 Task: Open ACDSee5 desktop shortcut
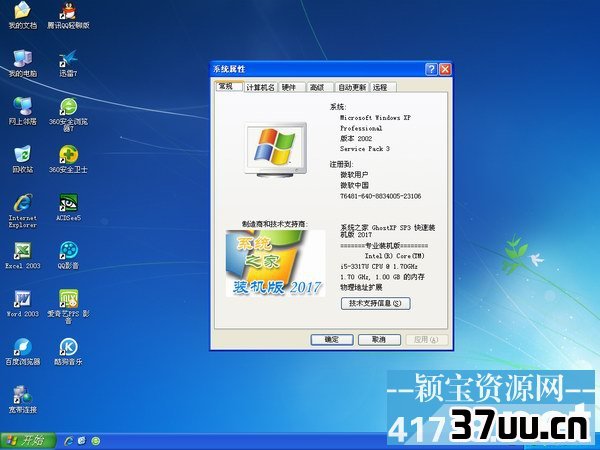pos(68,207)
